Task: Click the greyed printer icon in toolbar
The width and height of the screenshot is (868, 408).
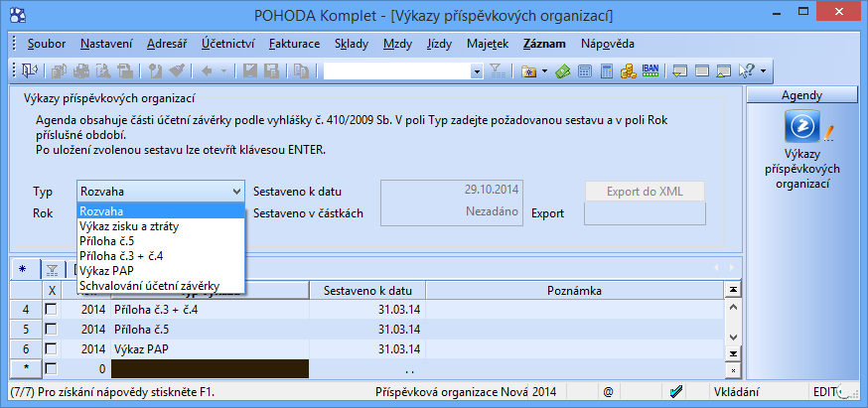Action: point(81,70)
